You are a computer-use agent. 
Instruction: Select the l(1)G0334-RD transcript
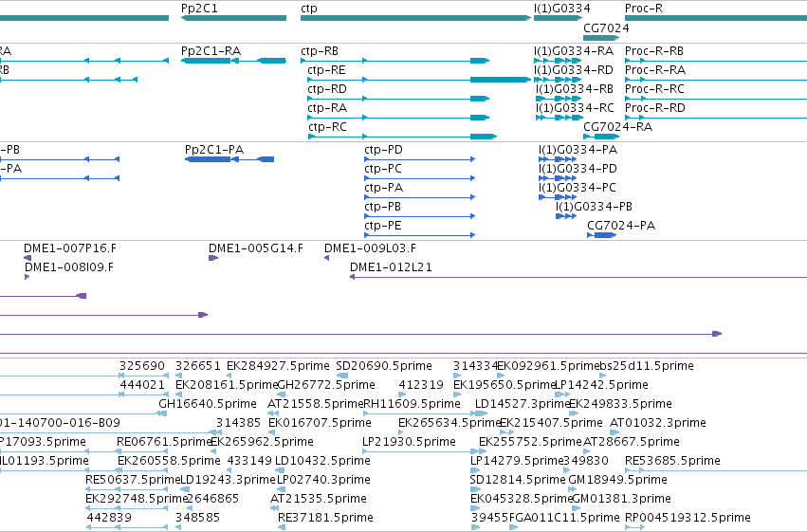558,80
